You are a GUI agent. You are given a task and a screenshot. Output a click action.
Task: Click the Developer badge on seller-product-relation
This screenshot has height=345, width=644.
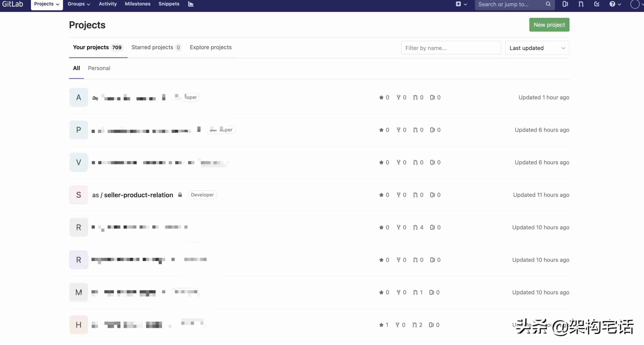point(202,195)
